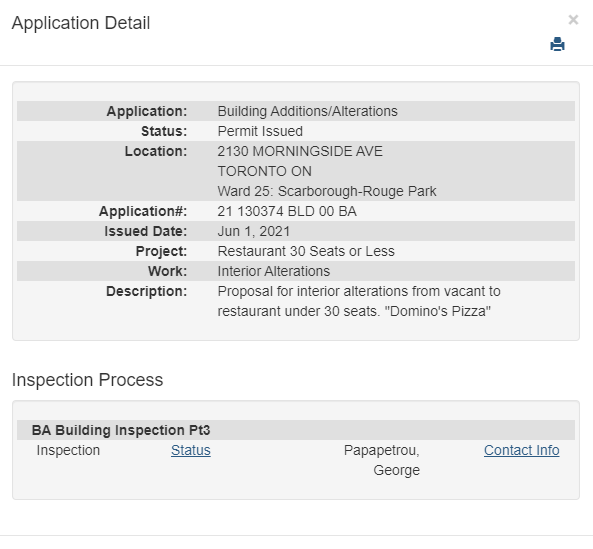This screenshot has width=593, height=549.
Task: Print the application detail via printer icon
Action: point(557,44)
